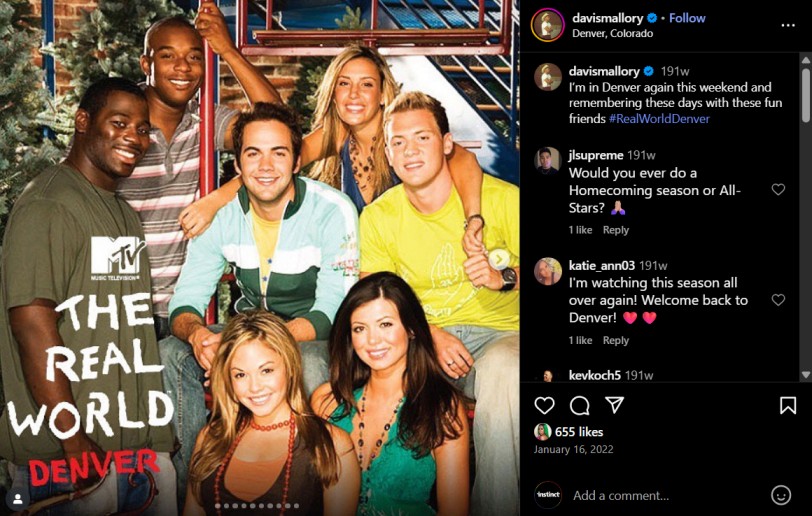Image resolution: width=812 pixels, height=516 pixels.
Task: Share post using the paper plane icon
Action: click(x=615, y=405)
